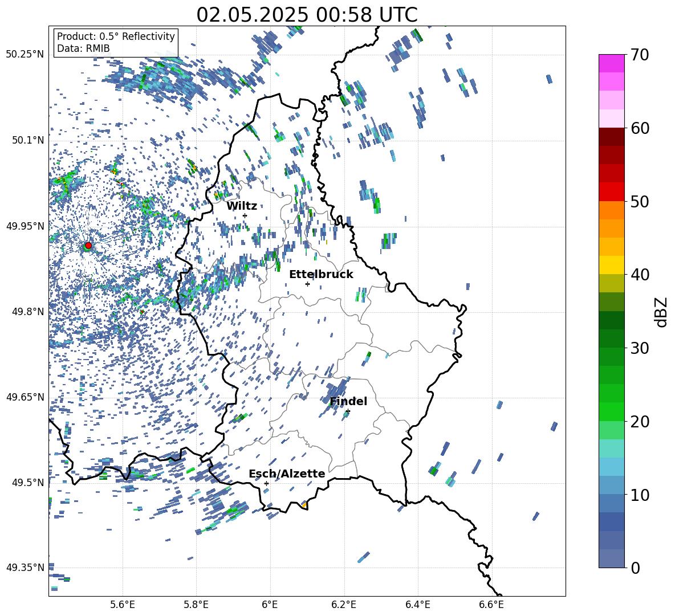Click the Findel city label
Image resolution: width=675 pixels, height=616 pixels.
click(x=348, y=401)
